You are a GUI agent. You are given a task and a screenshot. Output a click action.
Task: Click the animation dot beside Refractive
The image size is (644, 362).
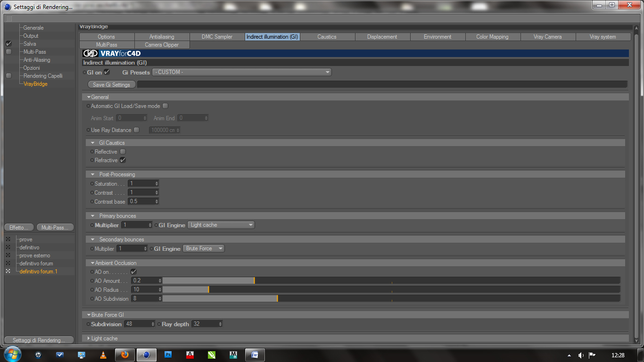pyautogui.click(x=92, y=160)
